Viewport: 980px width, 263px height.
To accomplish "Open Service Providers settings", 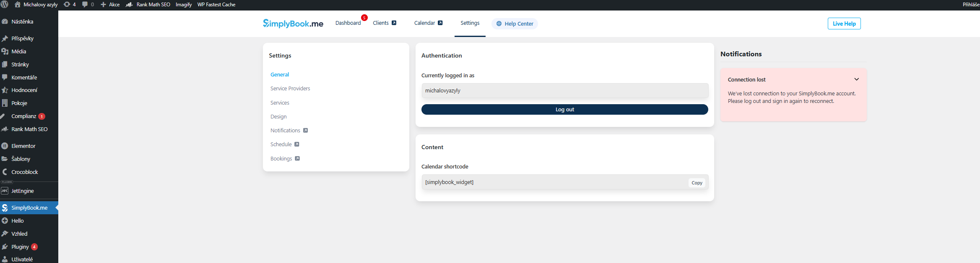I will click(x=290, y=88).
